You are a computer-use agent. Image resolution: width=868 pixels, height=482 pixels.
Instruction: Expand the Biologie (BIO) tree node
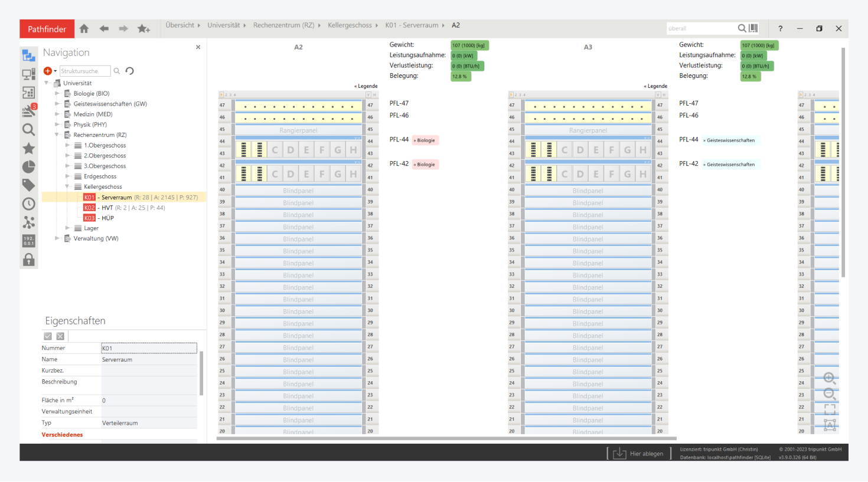click(57, 94)
